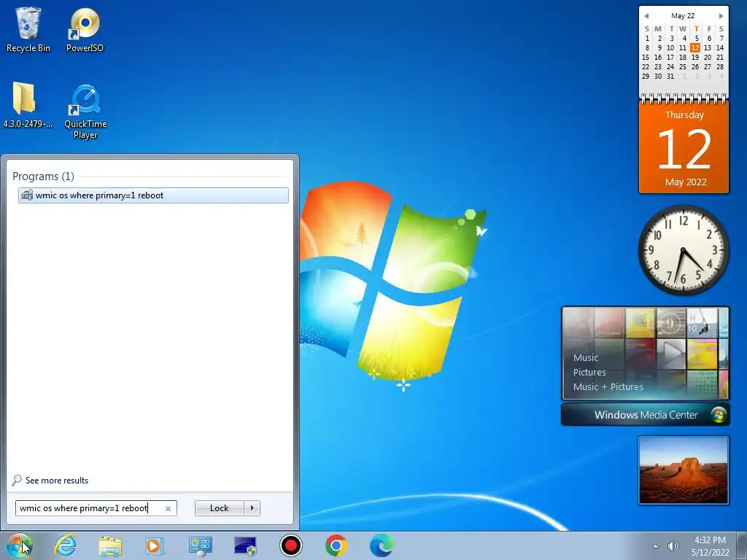This screenshot has height=560, width=747.
Task: Click the Programs (1) results header
Action: tap(43, 176)
